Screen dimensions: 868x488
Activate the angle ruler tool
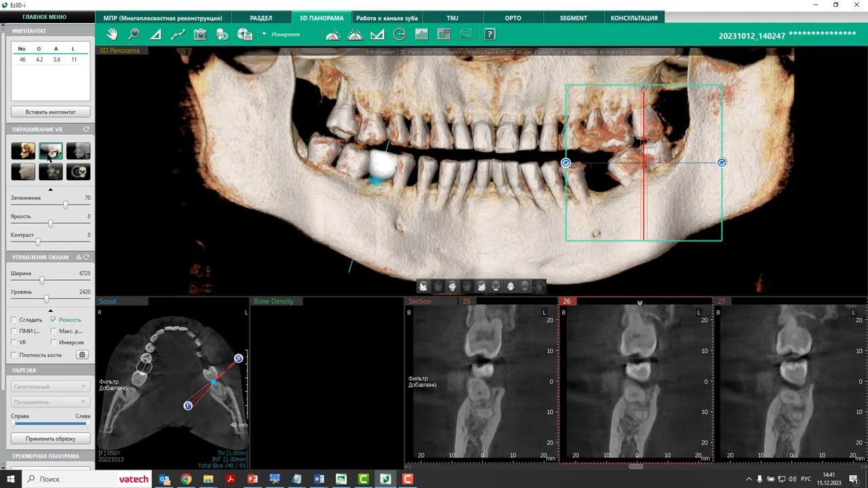click(377, 34)
